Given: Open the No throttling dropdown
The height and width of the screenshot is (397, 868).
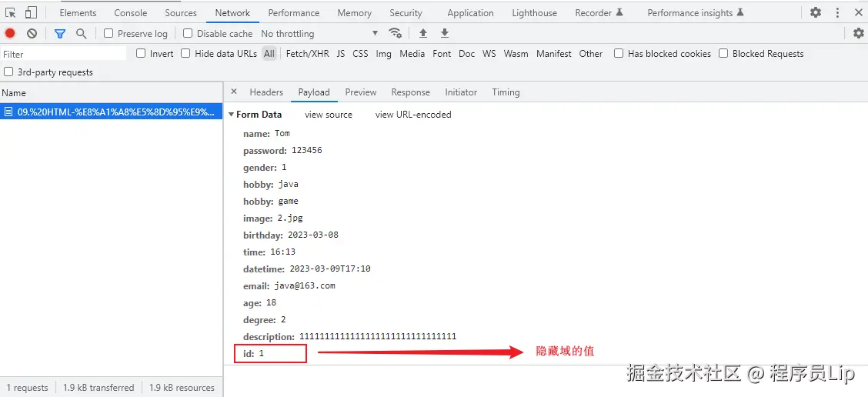Looking at the screenshot, I should (319, 33).
